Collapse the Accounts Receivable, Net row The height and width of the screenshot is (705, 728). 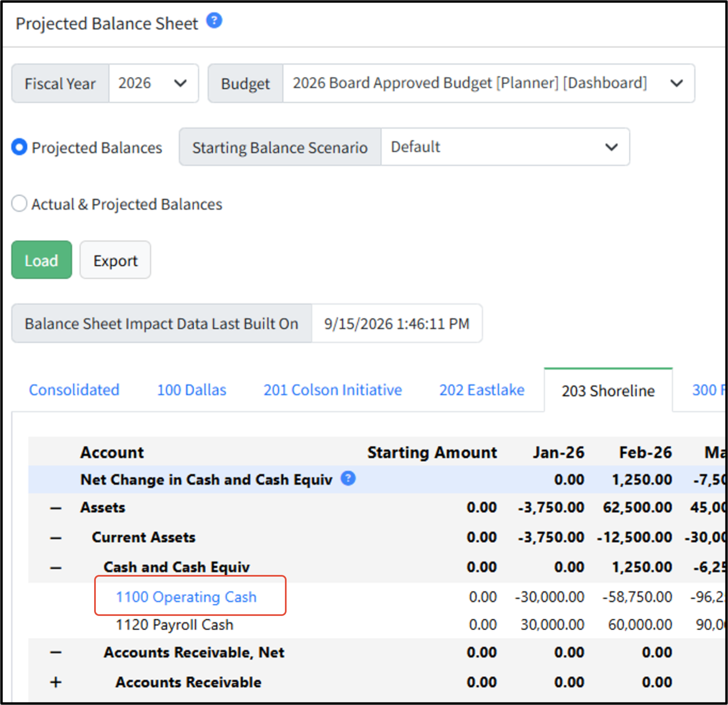[x=56, y=652]
